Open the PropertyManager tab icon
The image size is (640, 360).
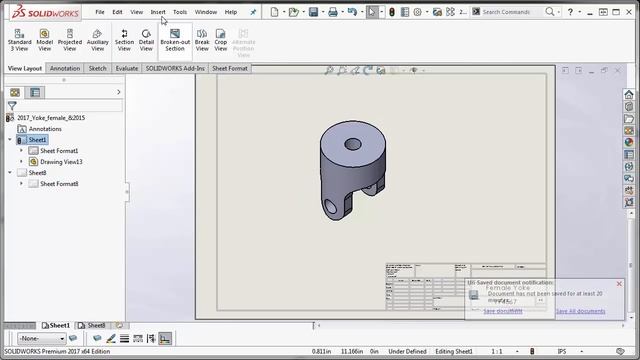coord(35,93)
